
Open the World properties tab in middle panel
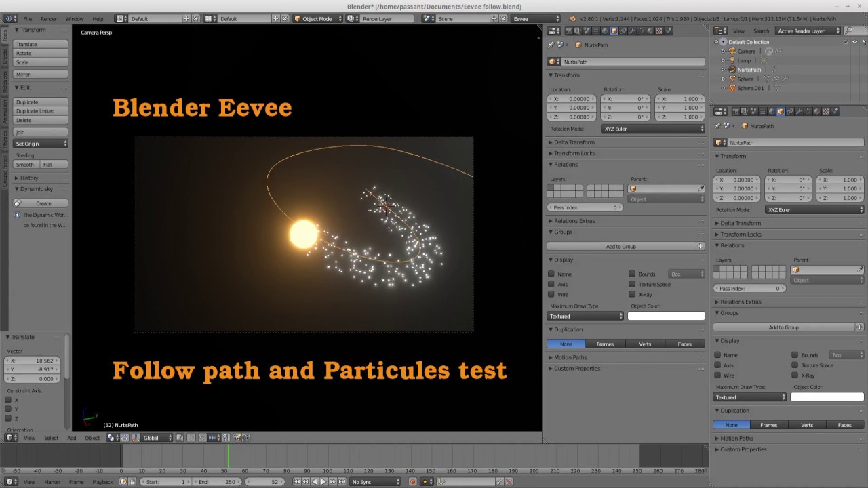pyautogui.click(x=605, y=30)
